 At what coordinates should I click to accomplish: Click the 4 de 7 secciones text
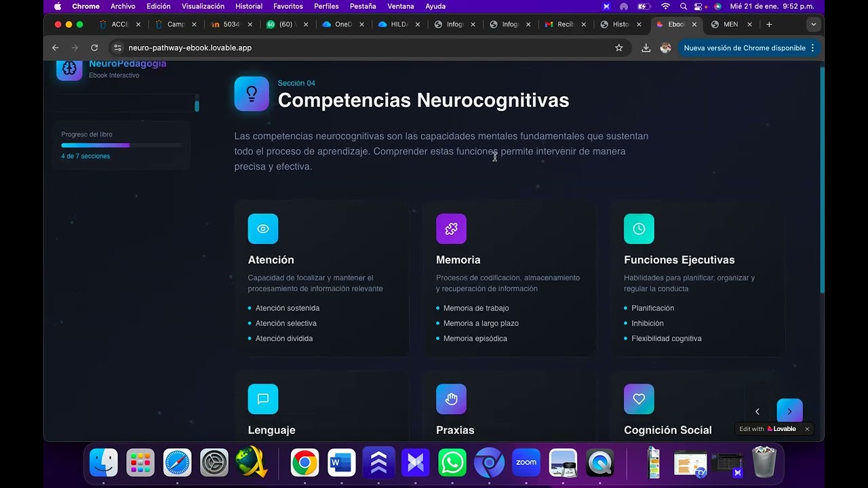click(85, 156)
